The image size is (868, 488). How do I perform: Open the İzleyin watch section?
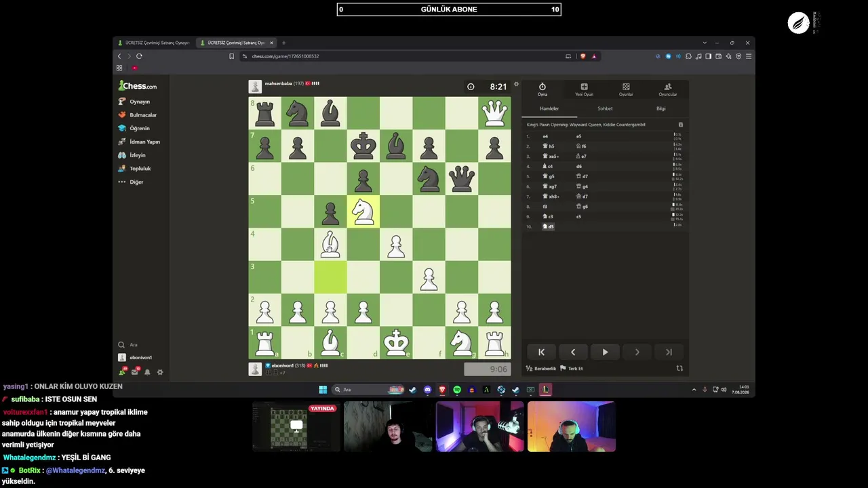[x=132, y=155]
